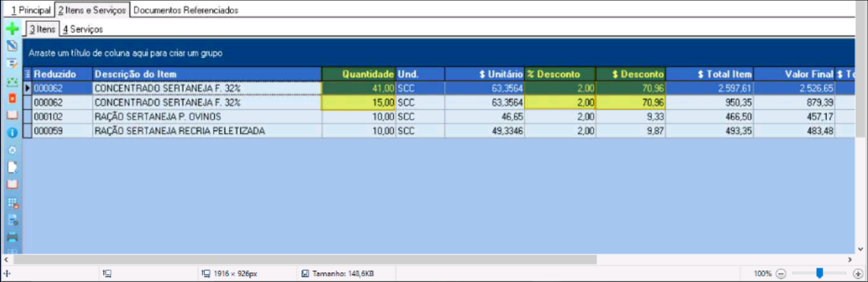868x282 pixels.
Task: Sort by the Descrição do Item column header
Action: pos(207,74)
